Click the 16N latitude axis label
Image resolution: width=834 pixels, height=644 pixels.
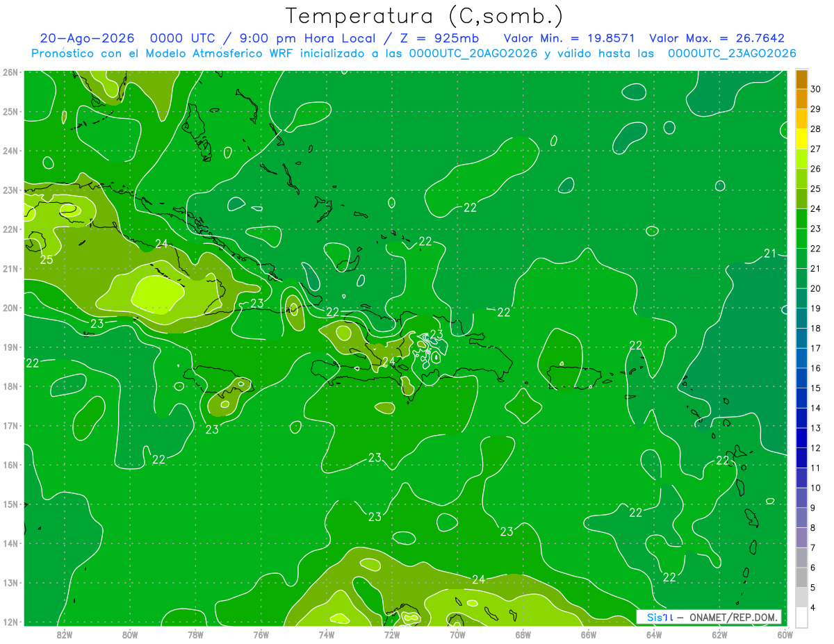[x=10, y=465]
